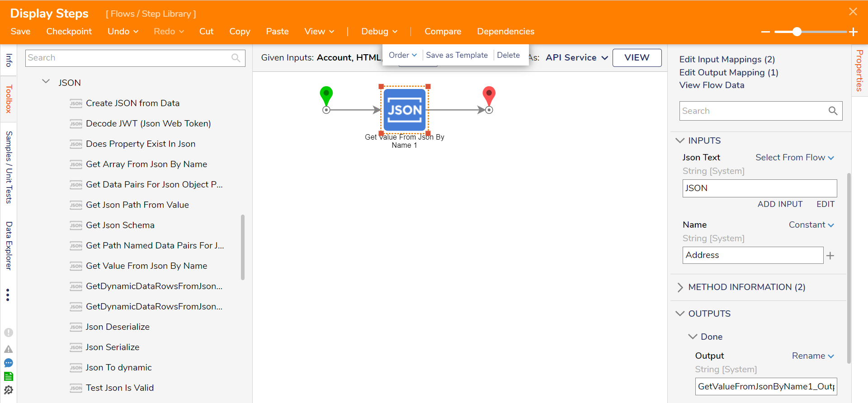Open the Constant mapping type dropdown
This screenshot has height=403, width=868.
click(x=811, y=225)
